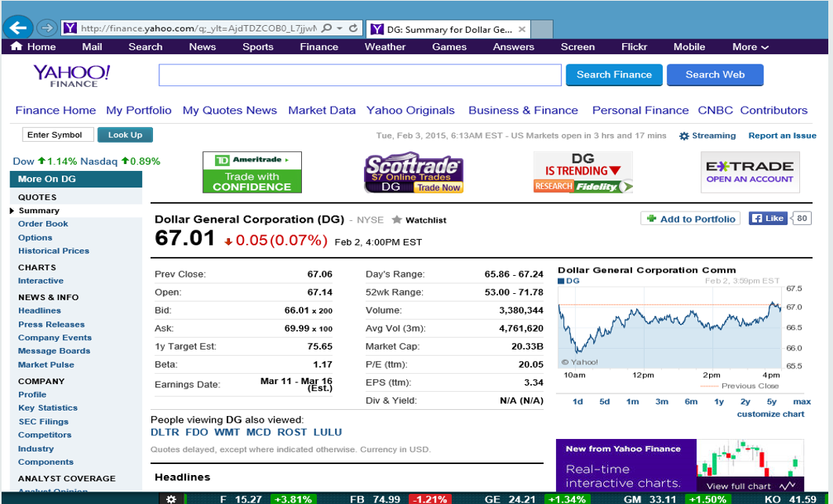This screenshot has height=504, width=833.
Task: Go back with the browser back arrow
Action: 19,27
